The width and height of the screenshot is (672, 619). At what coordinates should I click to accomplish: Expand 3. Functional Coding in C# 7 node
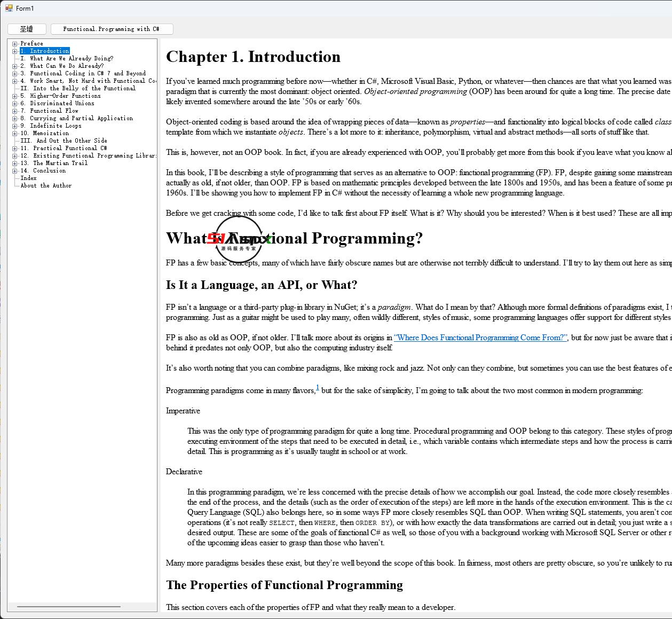pyautogui.click(x=15, y=74)
